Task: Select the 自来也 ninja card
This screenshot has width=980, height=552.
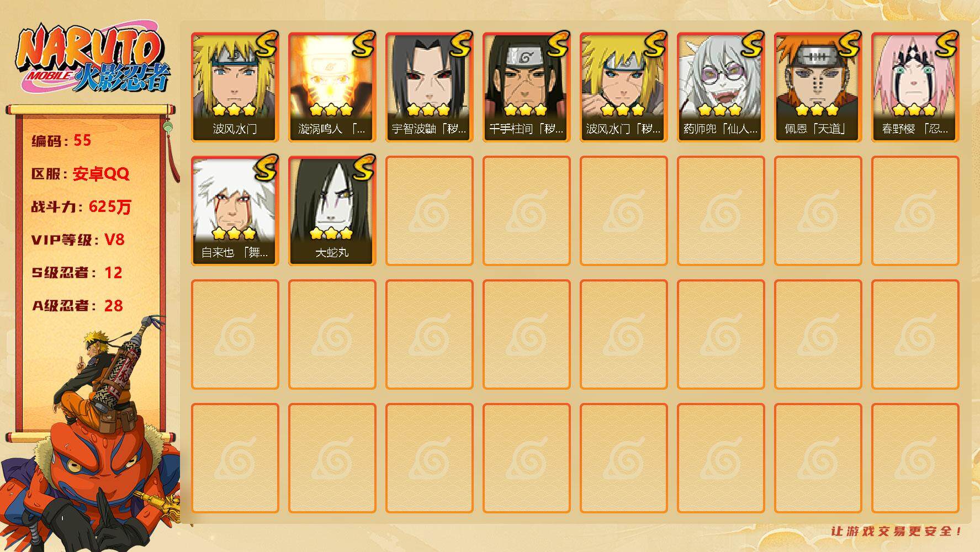Action: coord(235,211)
